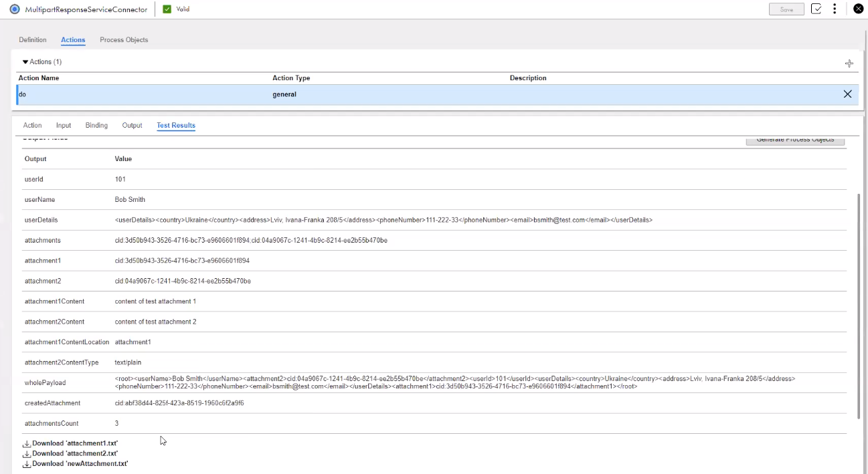Click the validate checklist icon beside Save
This screenshot has width=868, height=474.
coord(816,9)
